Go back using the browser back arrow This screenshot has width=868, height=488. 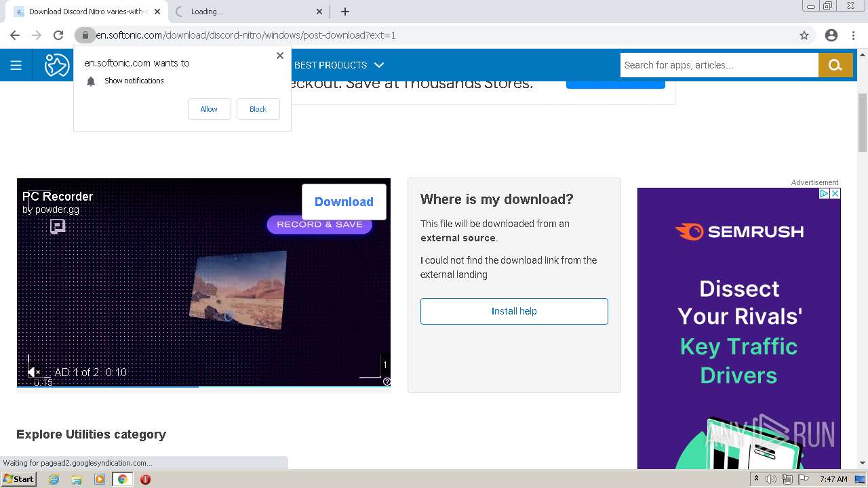(15, 35)
